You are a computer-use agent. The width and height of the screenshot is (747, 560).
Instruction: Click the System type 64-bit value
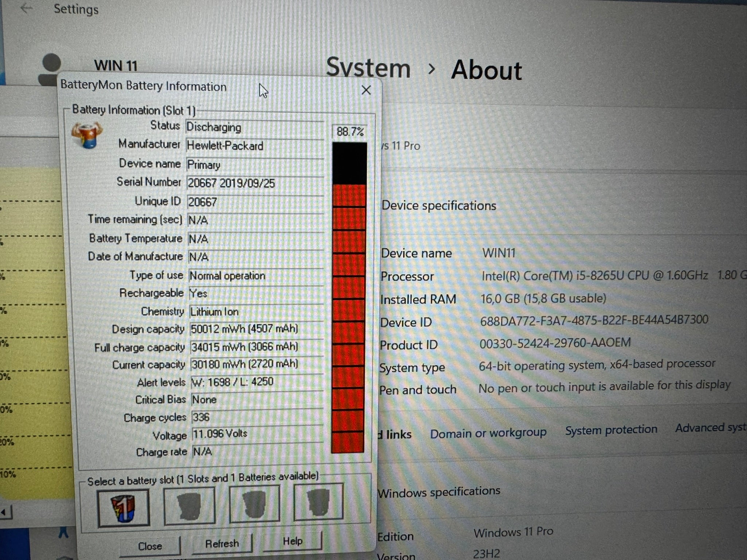point(597,364)
